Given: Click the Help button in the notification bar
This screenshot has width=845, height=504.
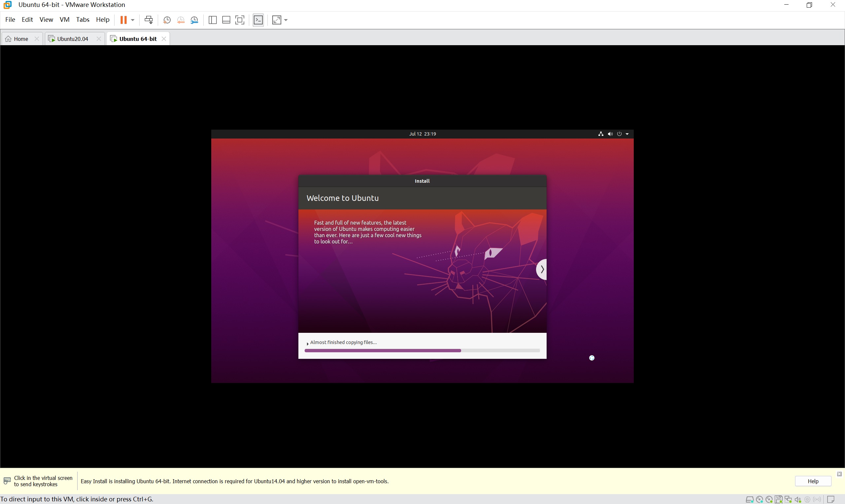Looking at the screenshot, I should [813, 481].
